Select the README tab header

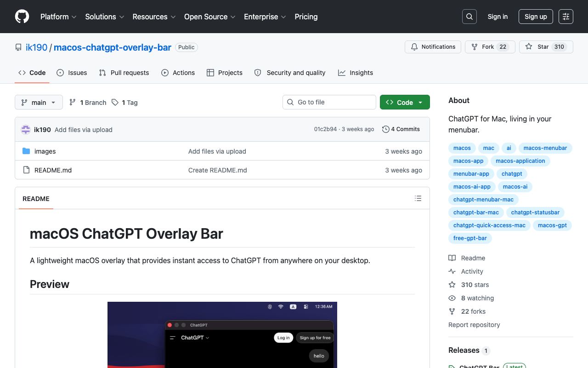36,199
